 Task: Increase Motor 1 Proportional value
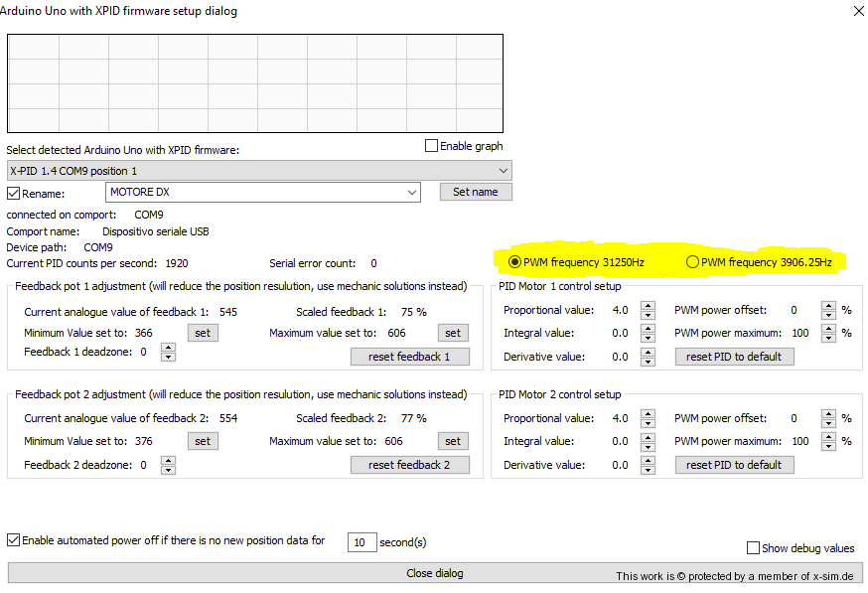pos(649,306)
